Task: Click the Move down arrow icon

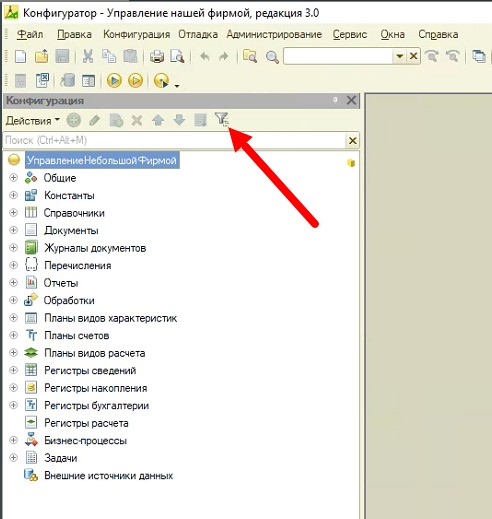Action: [x=179, y=120]
